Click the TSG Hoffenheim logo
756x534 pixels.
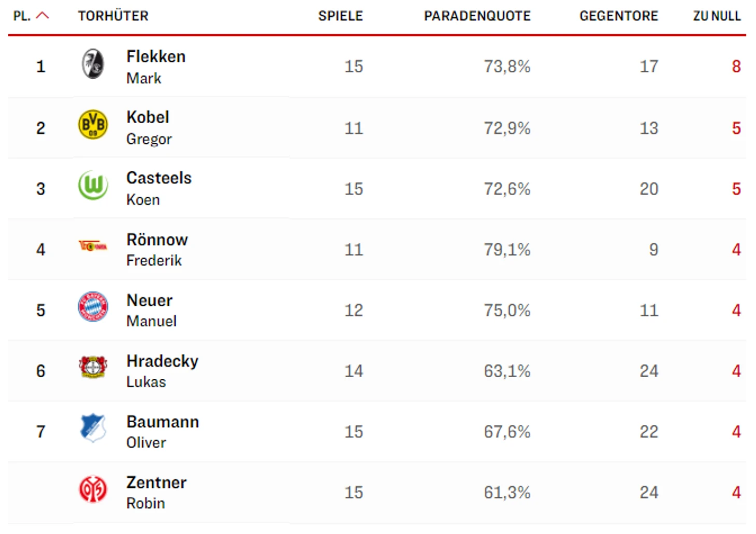pos(93,428)
